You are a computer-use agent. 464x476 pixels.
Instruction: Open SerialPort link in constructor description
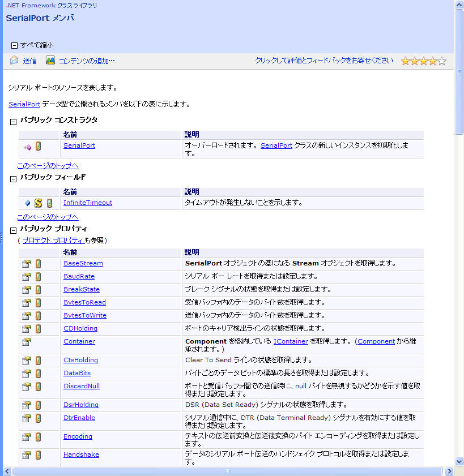tap(276, 145)
